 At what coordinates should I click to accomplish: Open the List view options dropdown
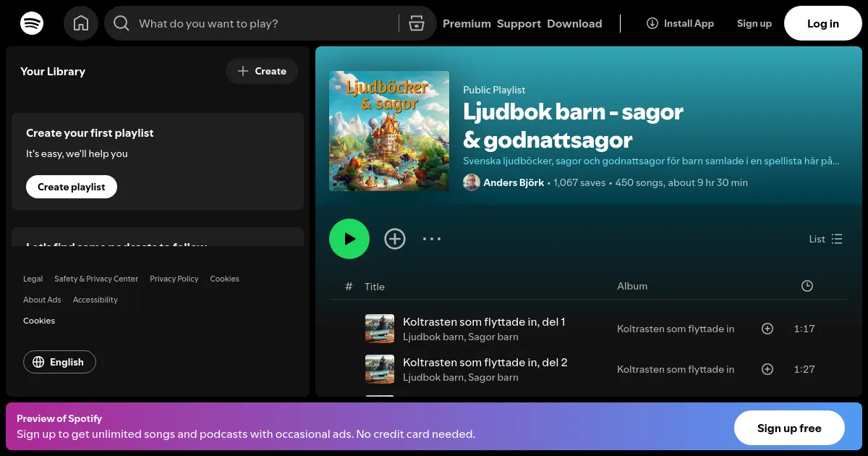(x=825, y=239)
